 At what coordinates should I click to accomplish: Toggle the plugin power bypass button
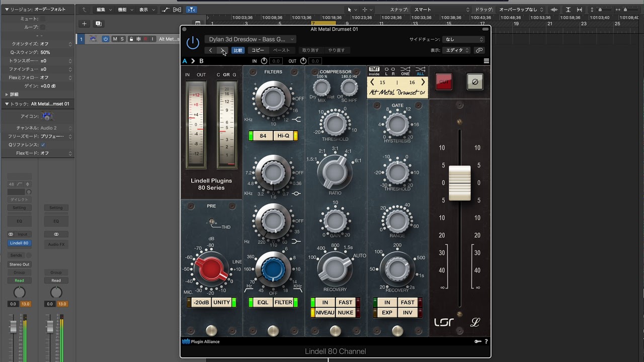[193, 43]
